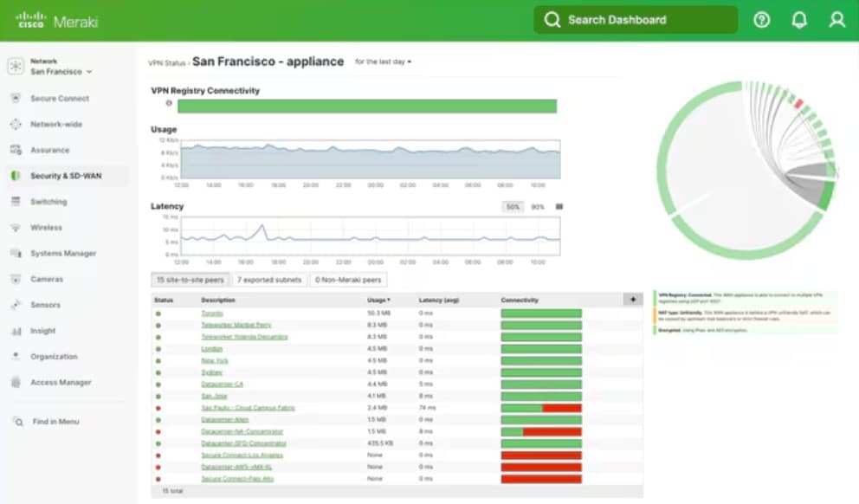Click the Usage graph area
859x504 pixels.
[371, 159]
